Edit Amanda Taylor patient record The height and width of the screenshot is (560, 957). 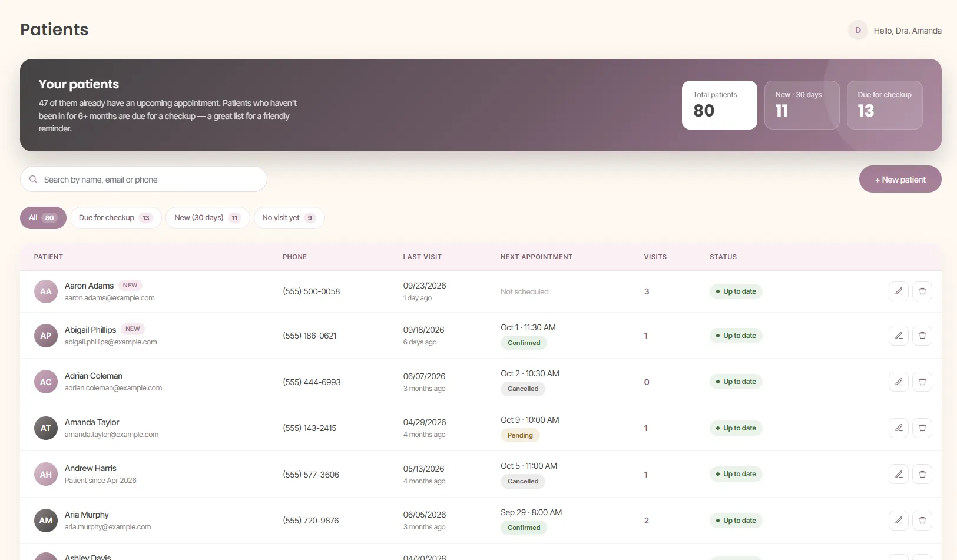point(899,428)
